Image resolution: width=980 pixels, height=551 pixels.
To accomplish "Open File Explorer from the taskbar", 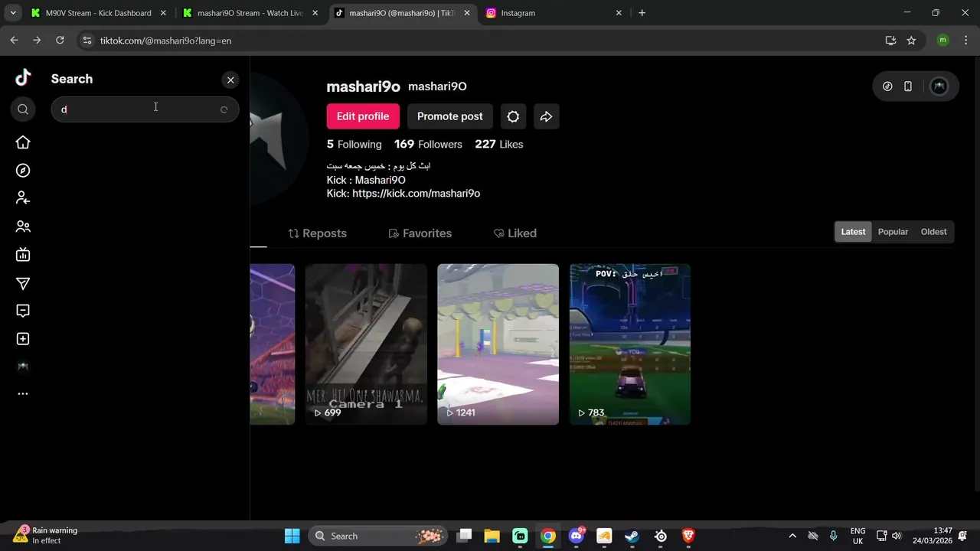I will pyautogui.click(x=492, y=536).
